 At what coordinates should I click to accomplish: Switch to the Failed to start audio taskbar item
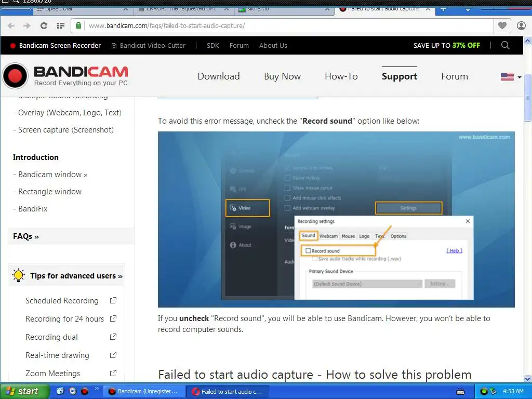point(228,392)
